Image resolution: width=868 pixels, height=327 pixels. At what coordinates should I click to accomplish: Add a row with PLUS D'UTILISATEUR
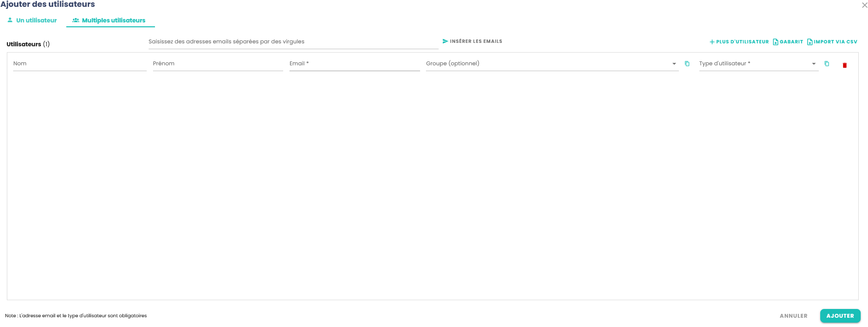[x=739, y=42]
